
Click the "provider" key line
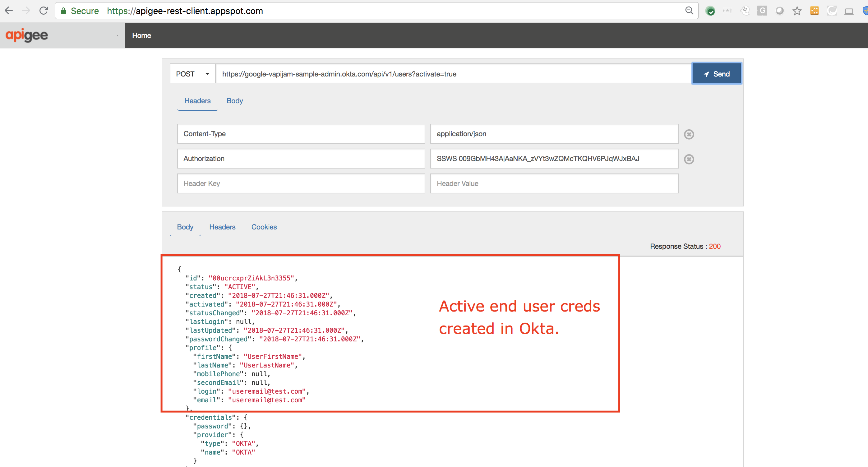(218, 435)
